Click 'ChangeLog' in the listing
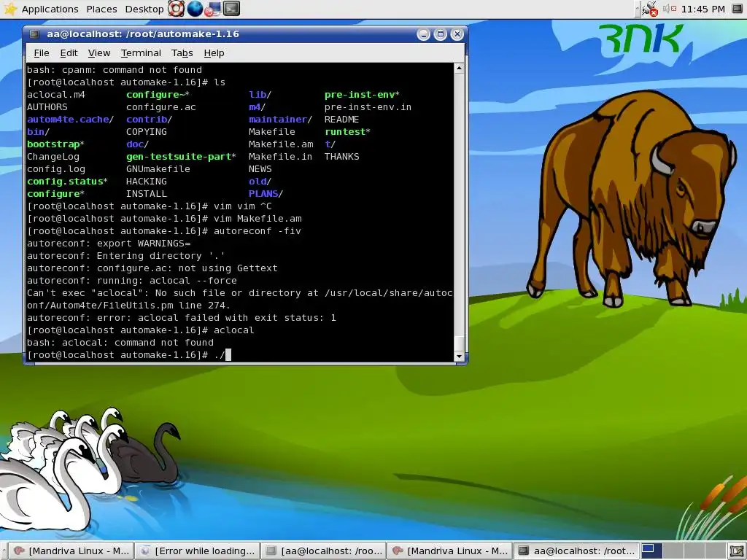Image resolution: width=747 pixels, height=560 pixels. pos(53,157)
